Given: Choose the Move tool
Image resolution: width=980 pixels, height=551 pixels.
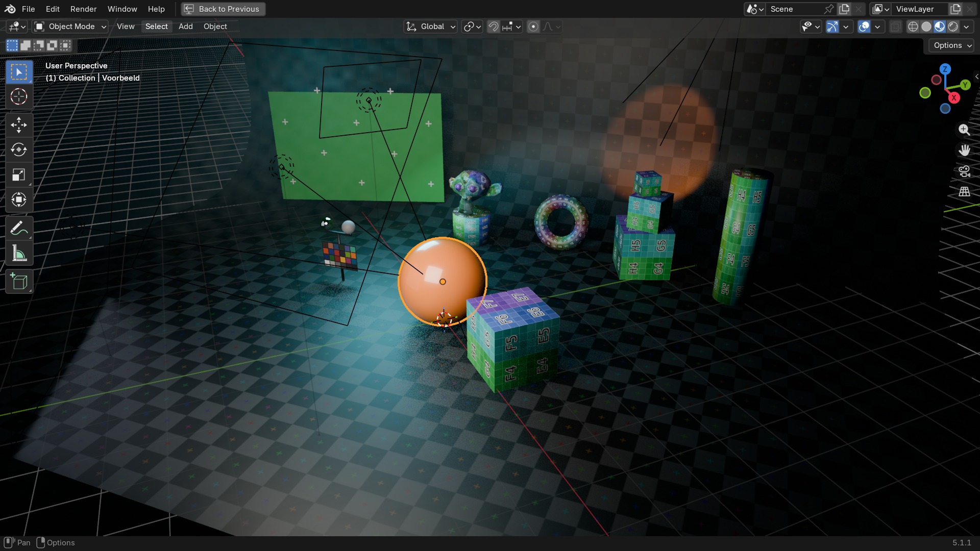Looking at the screenshot, I should click(19, 125).
